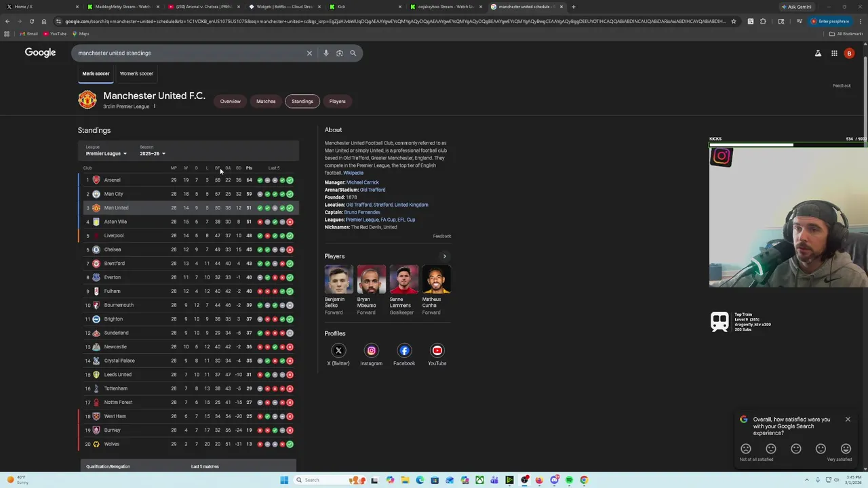
Task: Open Benjamin Šeško player thumbnail
Action: 338,279
